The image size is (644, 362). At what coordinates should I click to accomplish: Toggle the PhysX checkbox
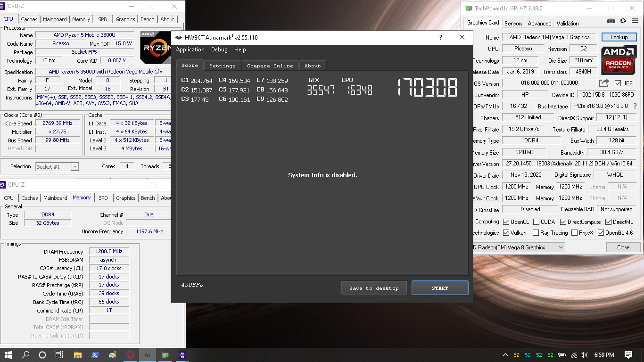pyautogui.click(x=575, y=233)
